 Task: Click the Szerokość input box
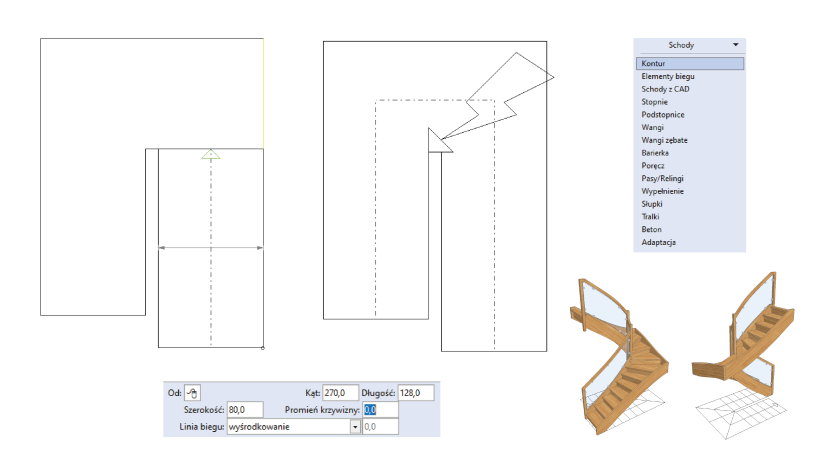(x=244, y=409)
